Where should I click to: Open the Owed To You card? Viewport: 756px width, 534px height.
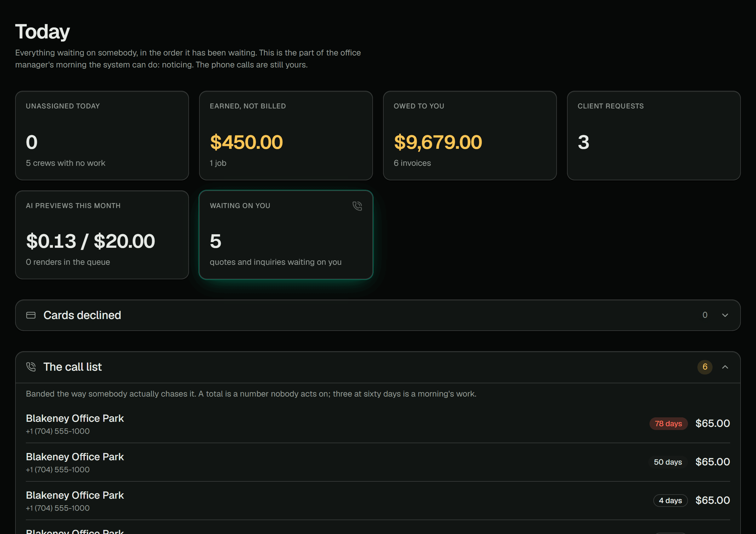pos(470,136)
